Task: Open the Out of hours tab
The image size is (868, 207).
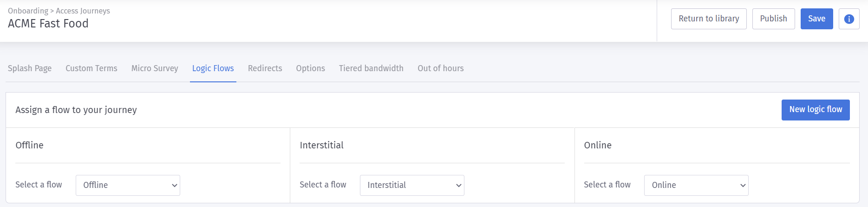Action: [x=440, y=68]
